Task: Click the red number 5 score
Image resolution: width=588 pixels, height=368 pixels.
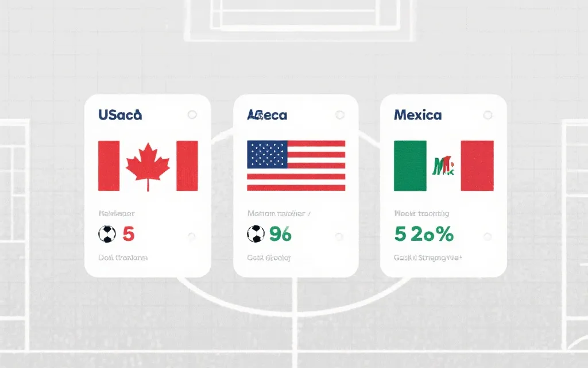Action: [x=129, y=234]
